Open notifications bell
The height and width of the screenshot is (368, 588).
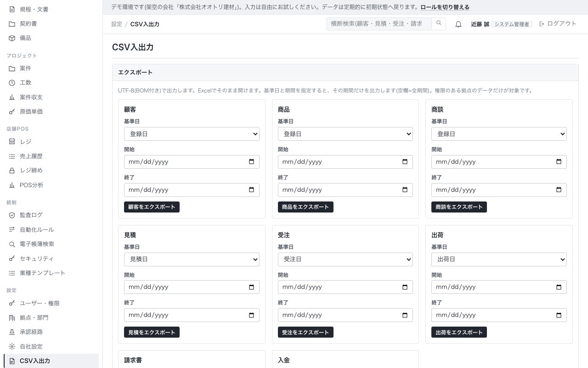pyautogui.click(x=458, y=24)
